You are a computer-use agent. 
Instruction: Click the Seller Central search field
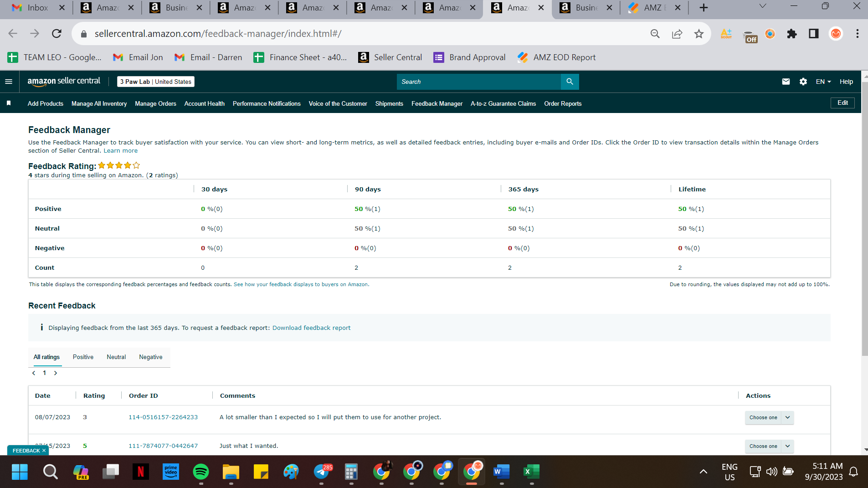coord(479,82)
